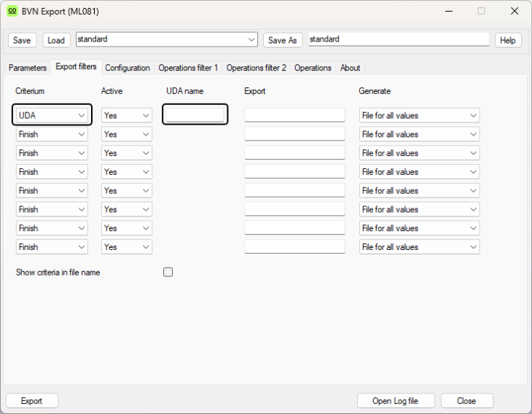Expand the standard settings dropdown at top

click(x=251, y=39)
